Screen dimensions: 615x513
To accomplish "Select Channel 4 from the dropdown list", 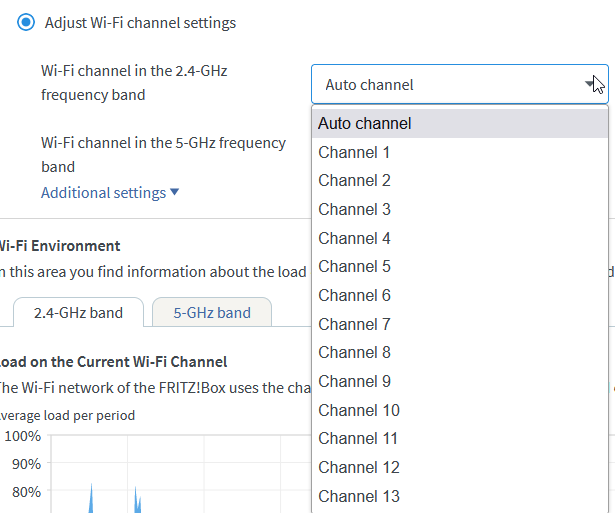I will (460, 238).
